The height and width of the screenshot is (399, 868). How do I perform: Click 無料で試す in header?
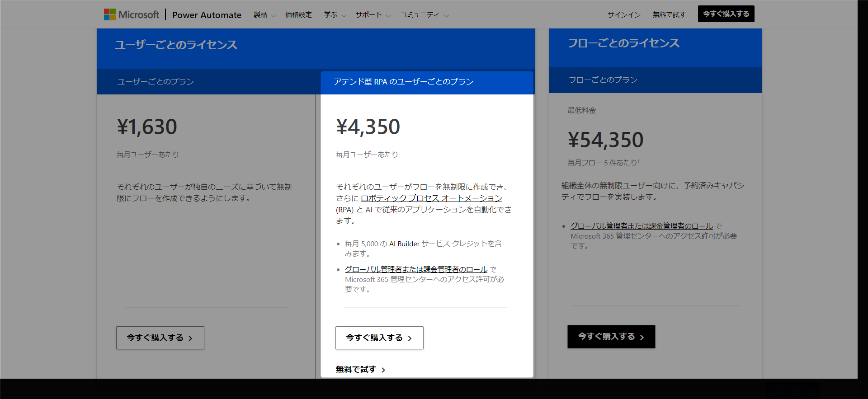pyautogui.click(x=669, y=15)
